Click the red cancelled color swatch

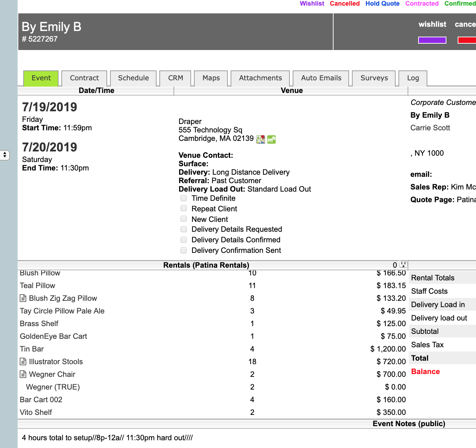(466, 40)
